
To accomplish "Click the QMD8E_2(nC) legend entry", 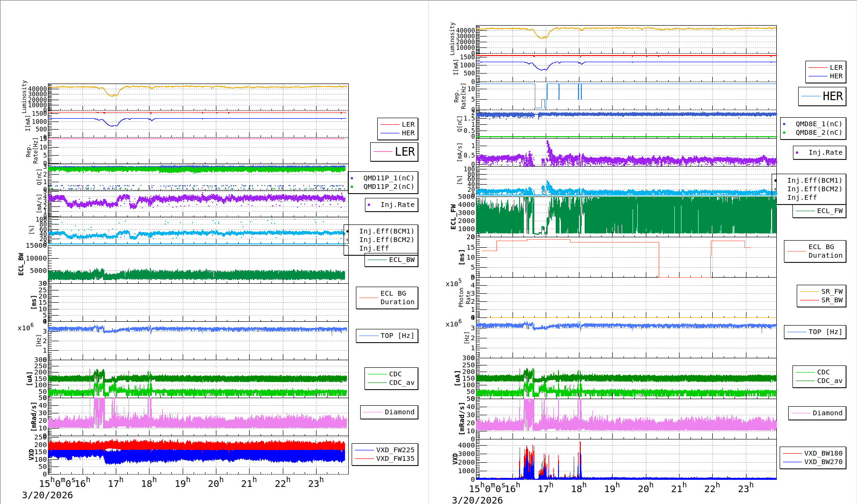I will click(818, 132).
